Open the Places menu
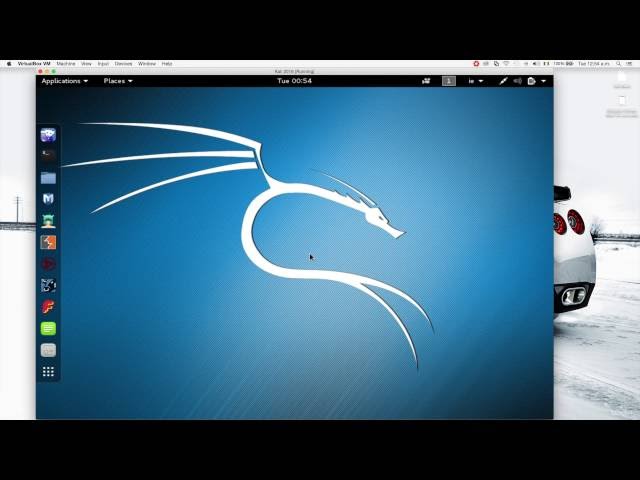The height and width of the screenshot is (480, 640). click(118, 81)
